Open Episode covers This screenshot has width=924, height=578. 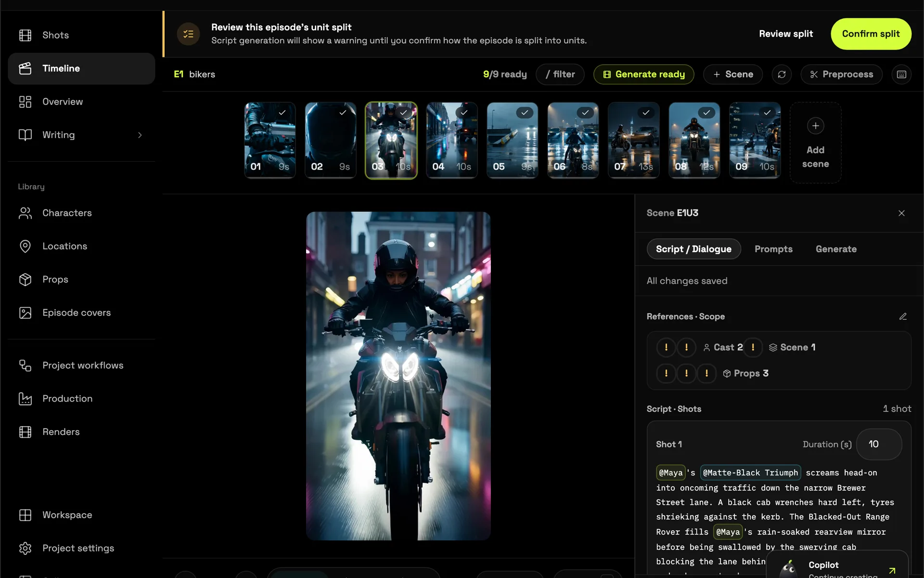[x=81, y=313]
